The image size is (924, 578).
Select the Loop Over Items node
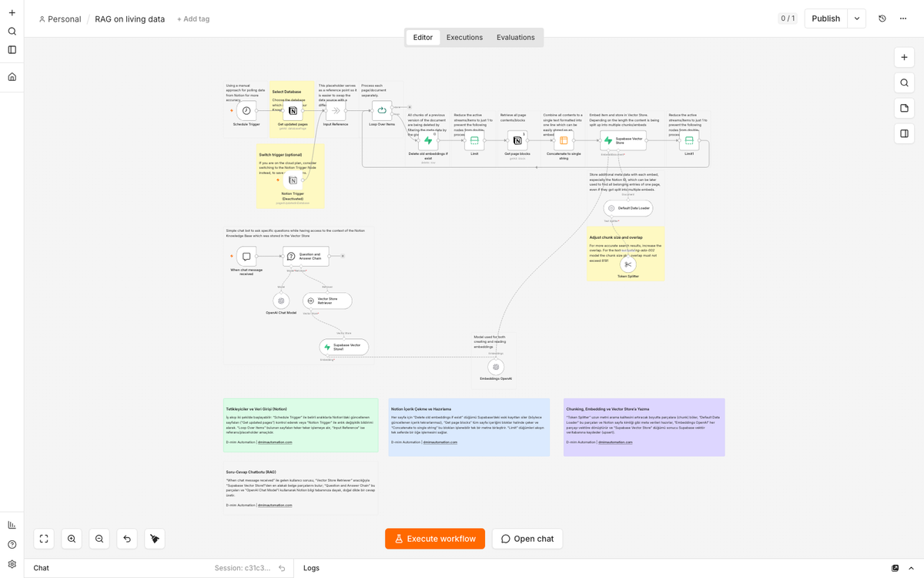click(382, 111)
